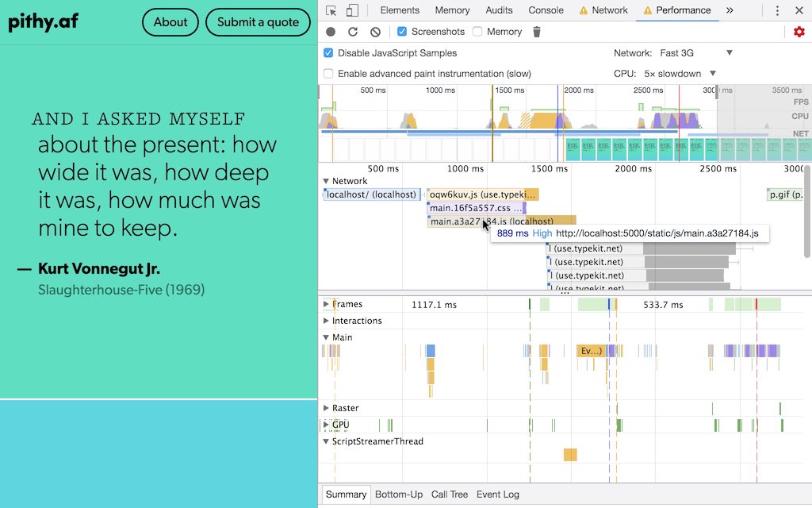Viewport: 812px width, 508px height.
Task: Expand the Interactions track
Action: click(x=326, y=321)
